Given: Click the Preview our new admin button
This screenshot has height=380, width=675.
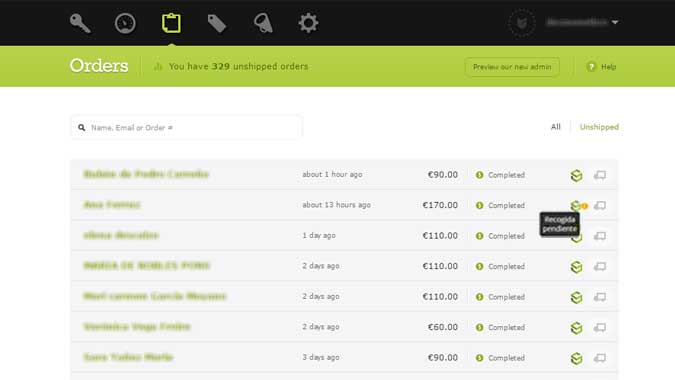Looking at the screenshot, I should point(512,67).
